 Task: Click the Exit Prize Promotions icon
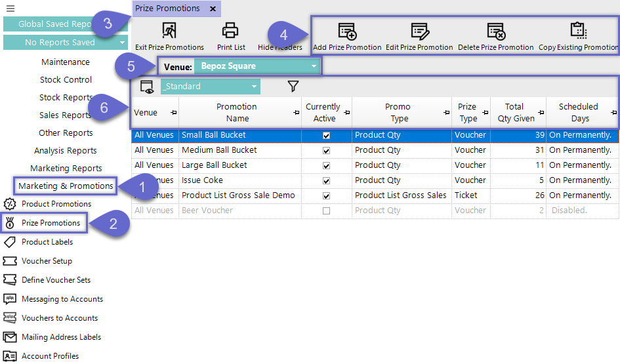pos(169,31)
